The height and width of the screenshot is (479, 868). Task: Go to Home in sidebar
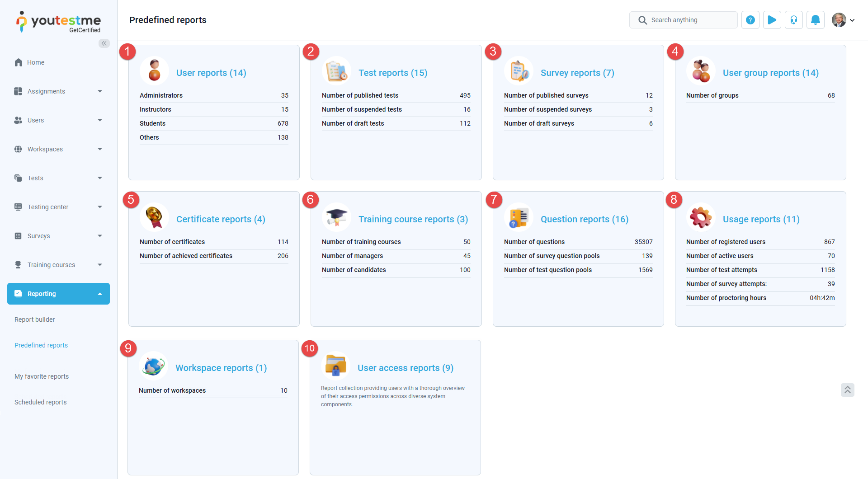click(36, 62)
